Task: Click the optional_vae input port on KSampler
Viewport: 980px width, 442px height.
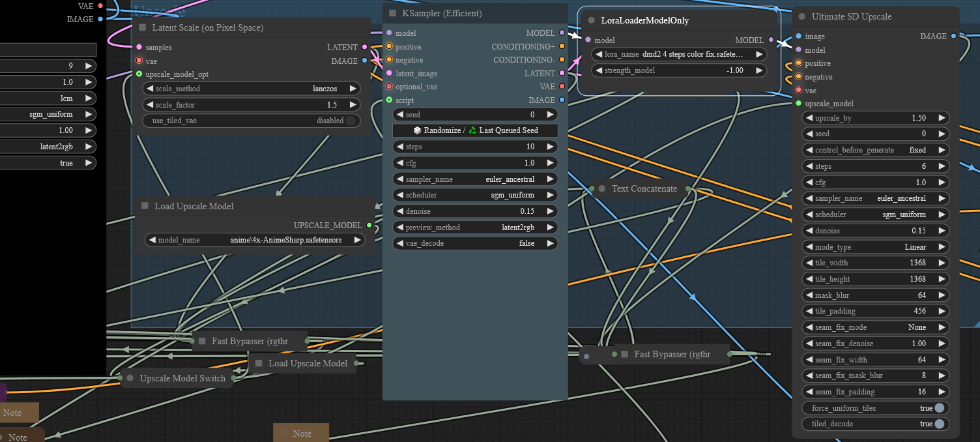Action: click(x=389, y=87)
